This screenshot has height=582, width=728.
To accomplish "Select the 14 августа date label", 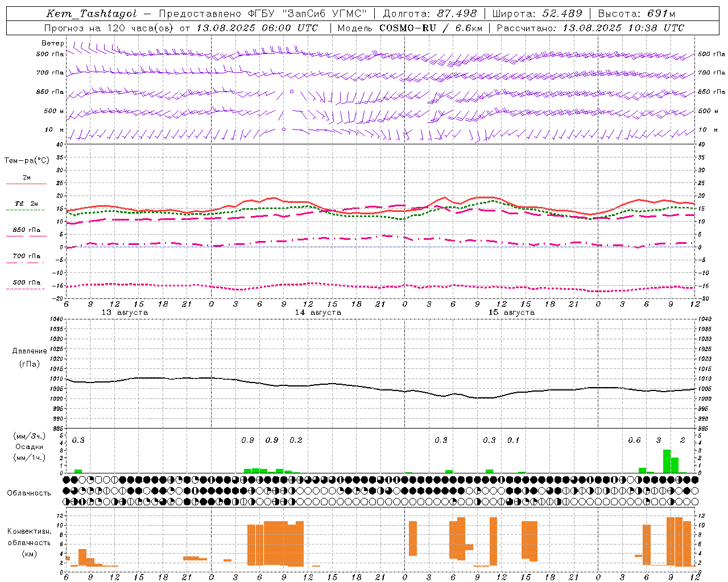I will [x=318, y=313].
